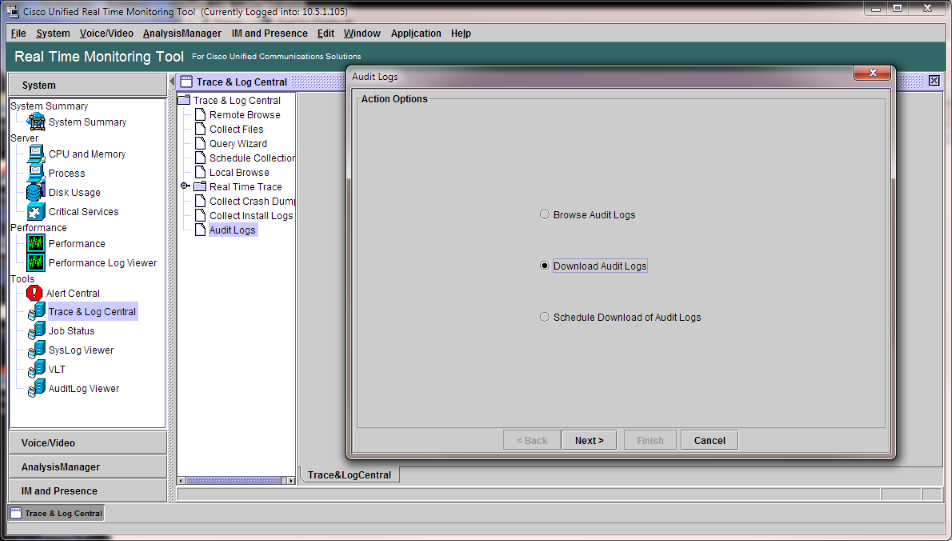Click the Trace & Log Central taskbar button

56,513
